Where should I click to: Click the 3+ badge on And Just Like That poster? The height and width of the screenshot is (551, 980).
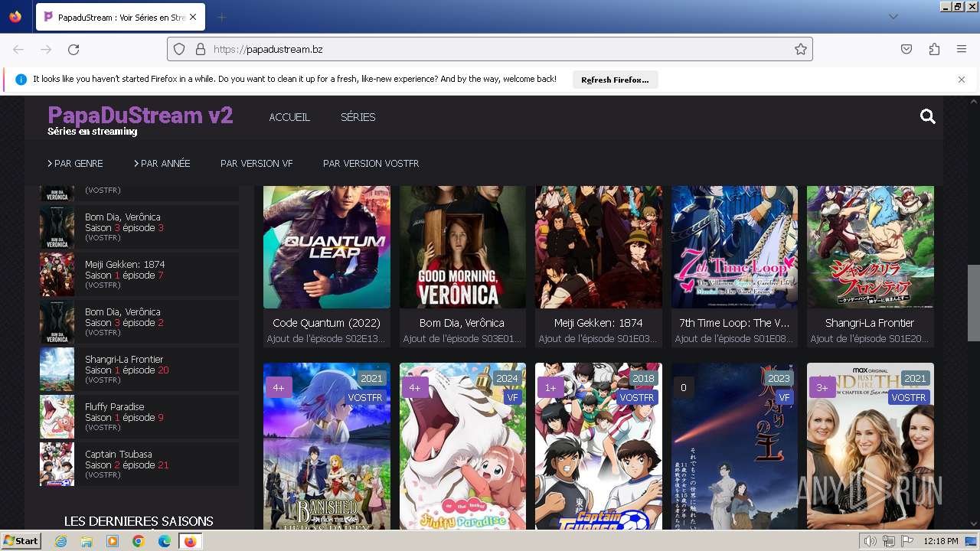(x=822, y=387)
